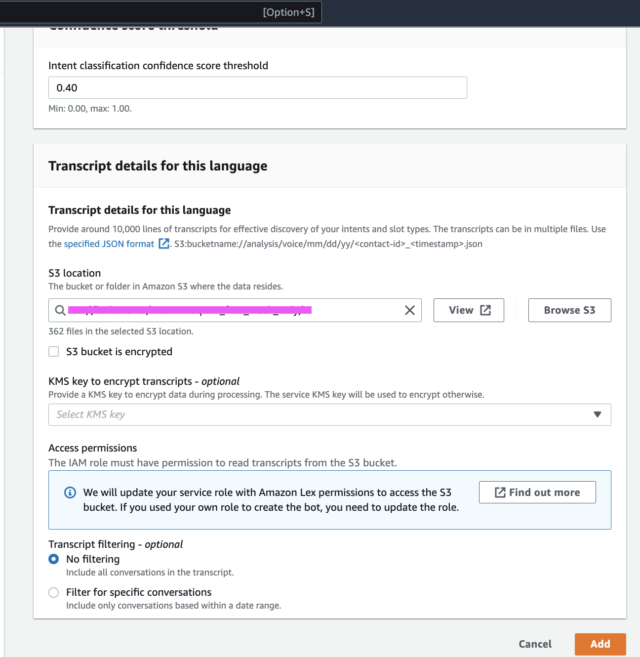The width and height of the screenshot is (640, 657).
Task: Click the KMS key dropdown arrow
Action: tap(597, 414)
